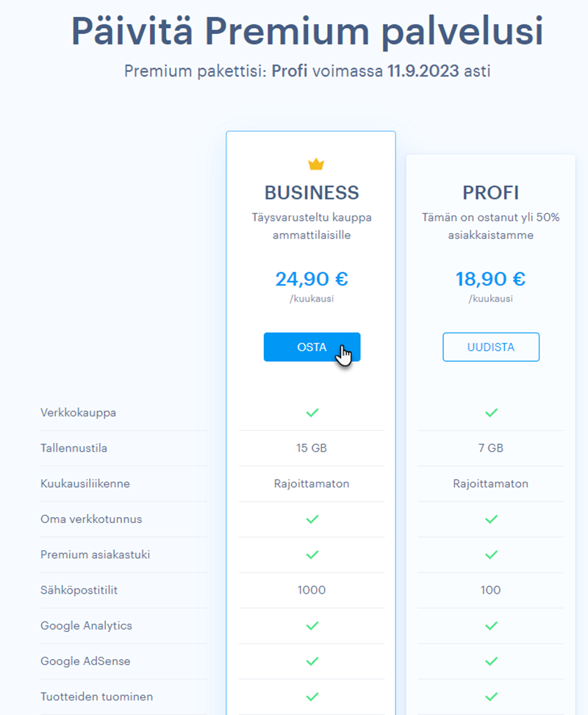Viewport: 588px width, 715px height.
Task: Click the gold crown icon above BUSINESS
Action: [x=316, y=164]
